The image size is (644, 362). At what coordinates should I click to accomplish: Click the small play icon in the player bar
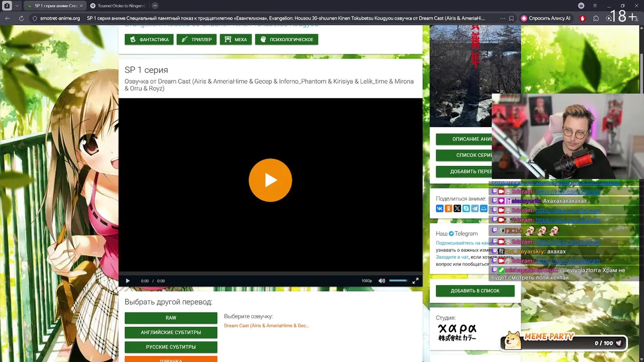(x=127, y=281)
